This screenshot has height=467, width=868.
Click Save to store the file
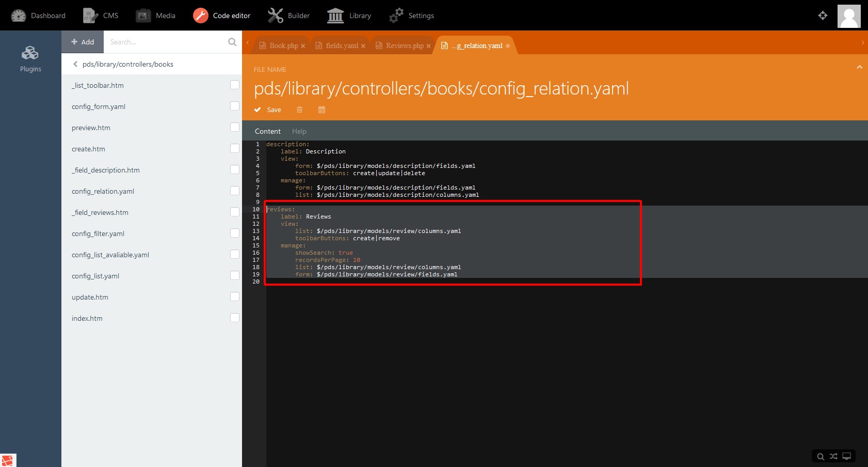point(268,110)
